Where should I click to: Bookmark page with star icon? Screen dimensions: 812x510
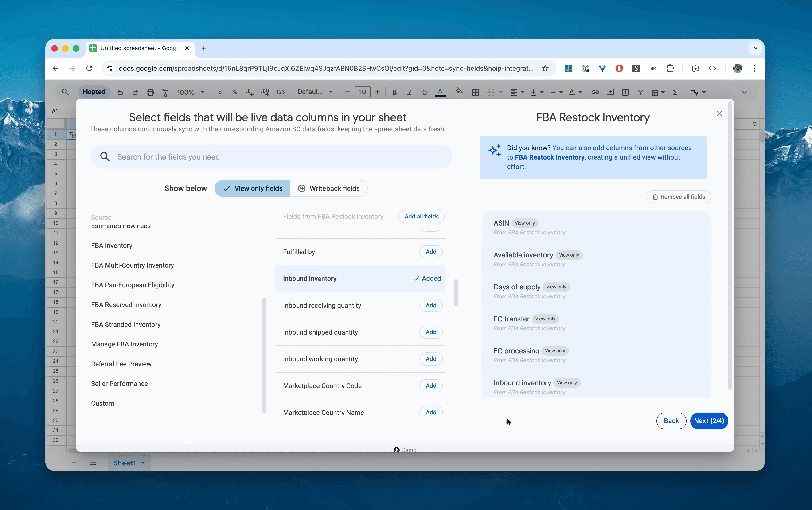(545, 68)
